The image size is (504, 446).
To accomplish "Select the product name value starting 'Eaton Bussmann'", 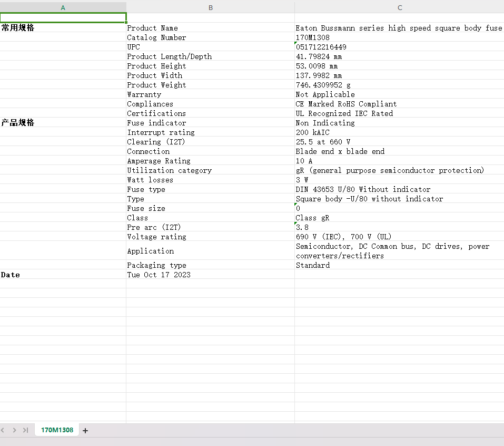I will [399, 27].
